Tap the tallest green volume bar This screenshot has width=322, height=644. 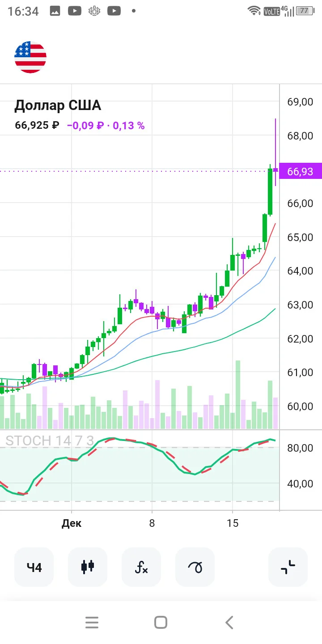point(238,394)
